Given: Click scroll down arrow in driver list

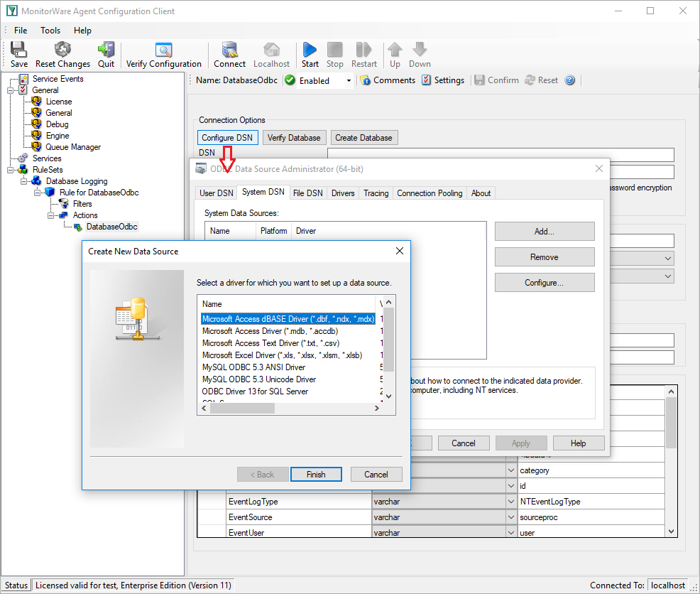Looking at the screenshot, I should pos(388,396).
